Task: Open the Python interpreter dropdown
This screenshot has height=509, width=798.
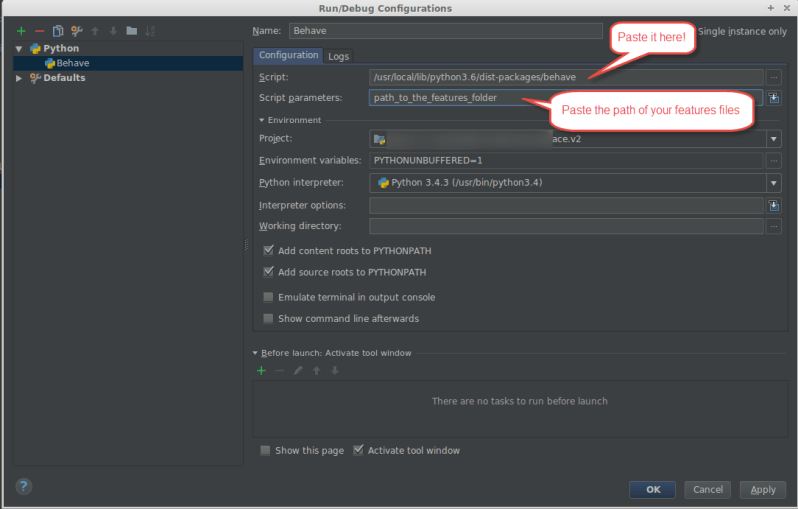Action: click(774, 183)
